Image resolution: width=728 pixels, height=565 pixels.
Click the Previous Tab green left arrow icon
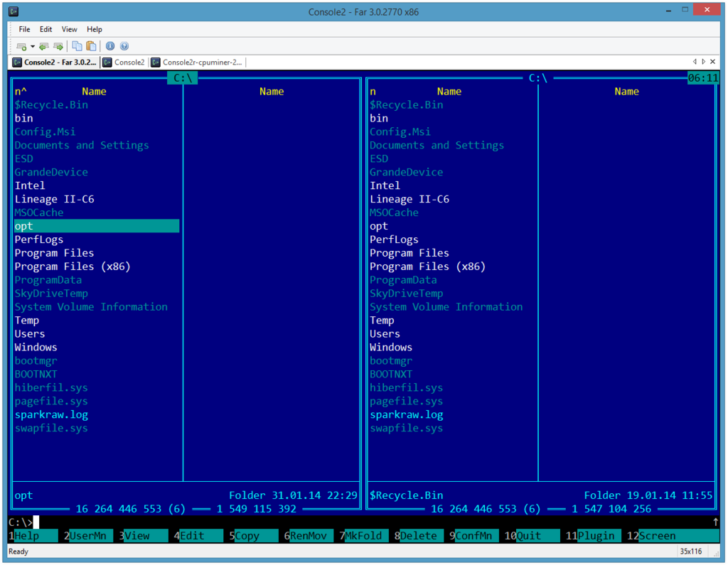click(44, 46)
